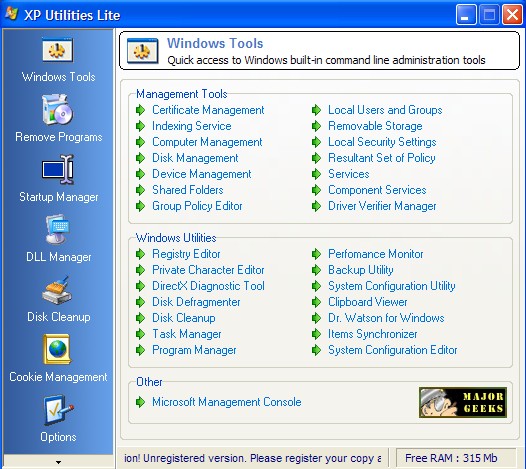Click green arrow beside Driver Verifier Manager
The image size is (526, 469).
[x=316, y=206]
